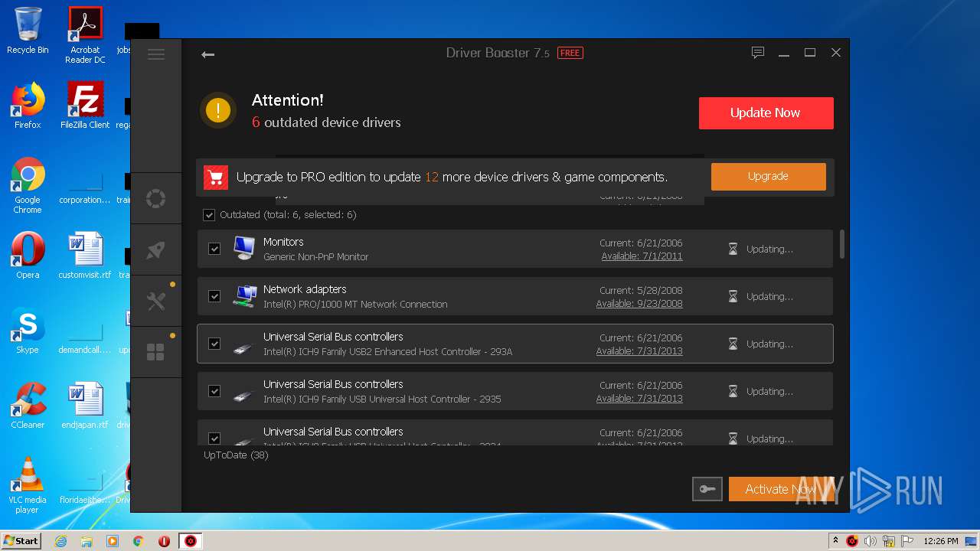Open Skype desktop shortcut

(x=28, y=331)
